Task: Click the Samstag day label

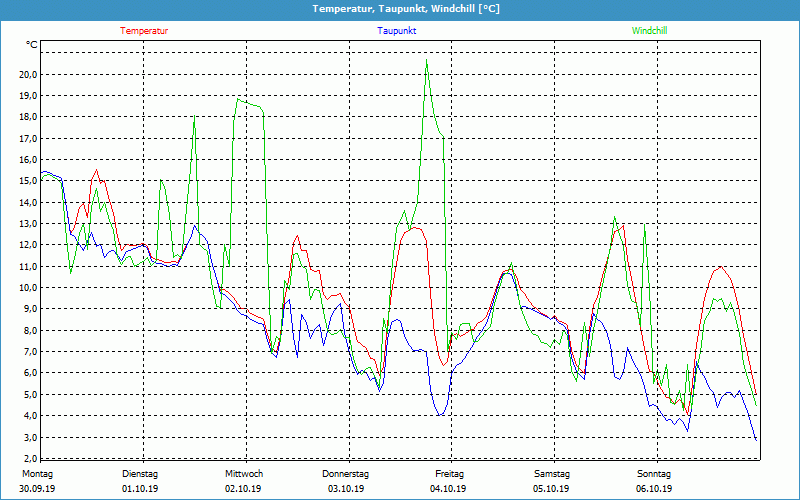Action: click(x=552, y=474)
